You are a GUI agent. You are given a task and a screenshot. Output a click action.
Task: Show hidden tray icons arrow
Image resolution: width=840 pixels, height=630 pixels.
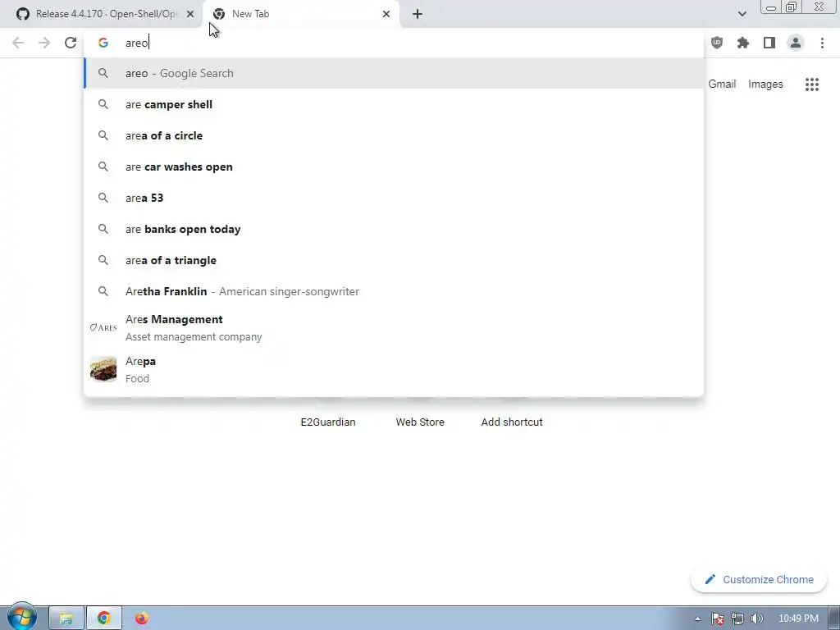[x=697, y=619]
